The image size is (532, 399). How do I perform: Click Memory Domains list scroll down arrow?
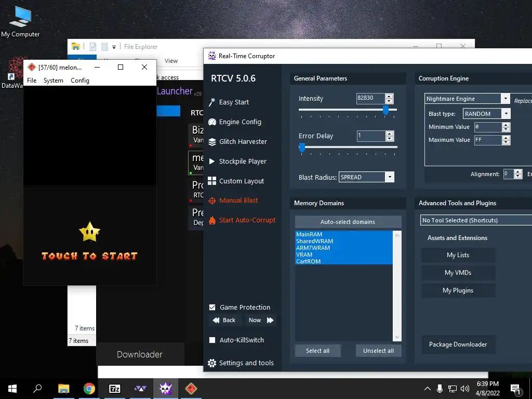click(397, 337)
